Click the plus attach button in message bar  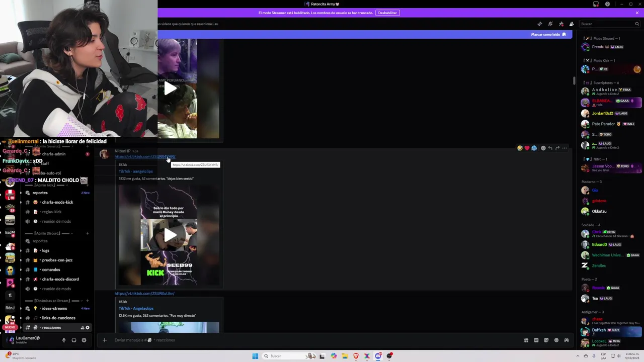point(105,340)
